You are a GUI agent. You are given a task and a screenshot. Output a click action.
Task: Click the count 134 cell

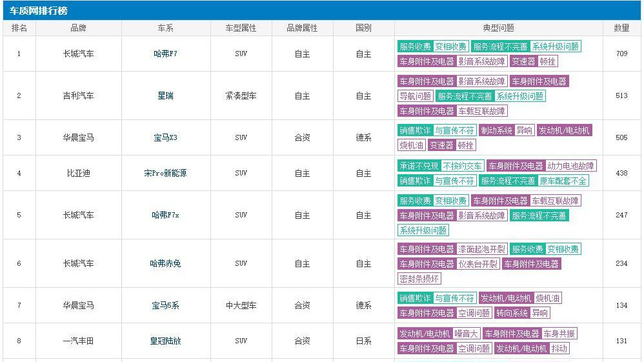[622, 305]
